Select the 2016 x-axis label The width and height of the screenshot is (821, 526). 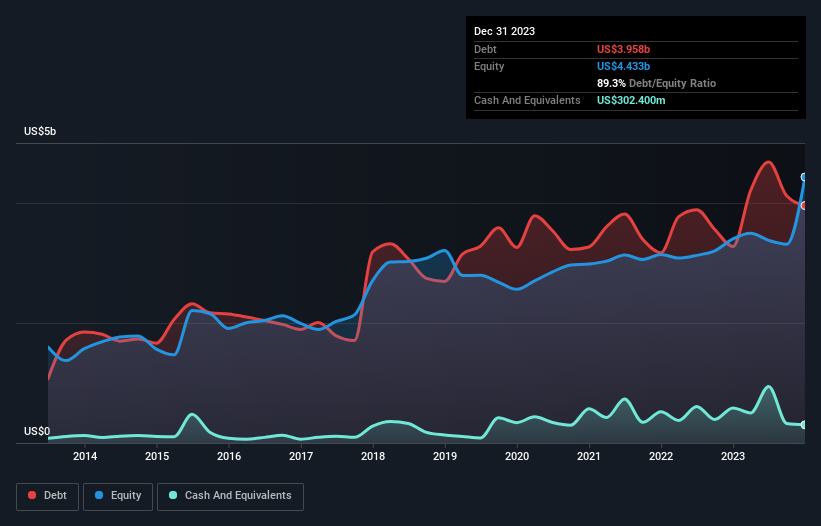229,456
